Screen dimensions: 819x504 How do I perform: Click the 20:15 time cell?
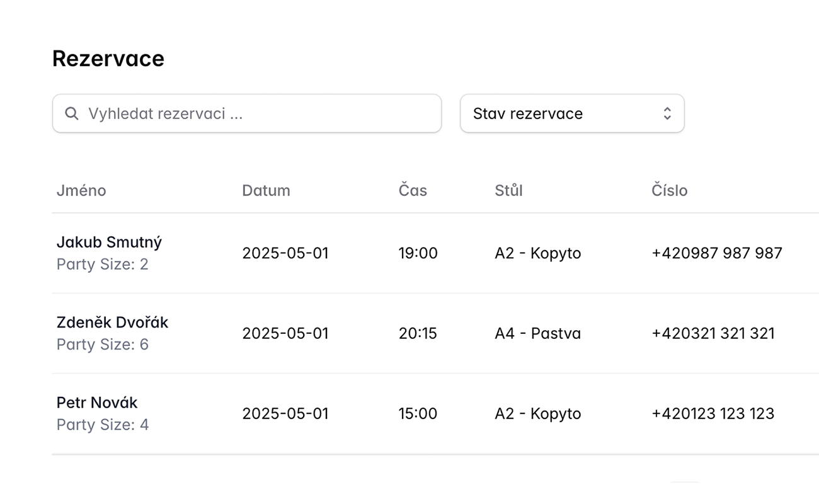tap(418, 333)
